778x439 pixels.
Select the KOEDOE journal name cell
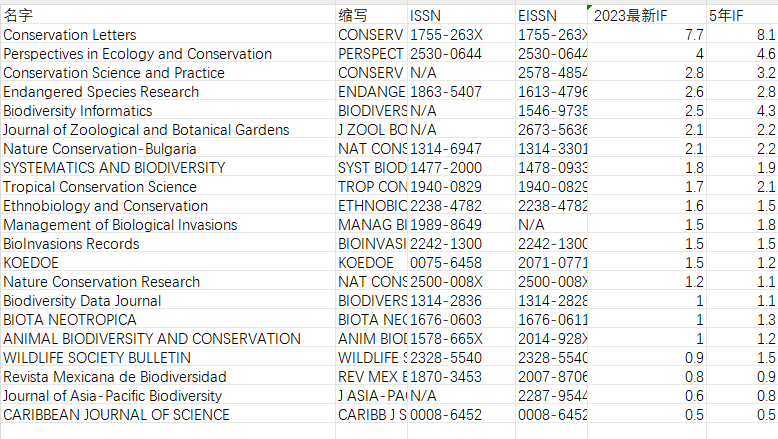(168, 263)
